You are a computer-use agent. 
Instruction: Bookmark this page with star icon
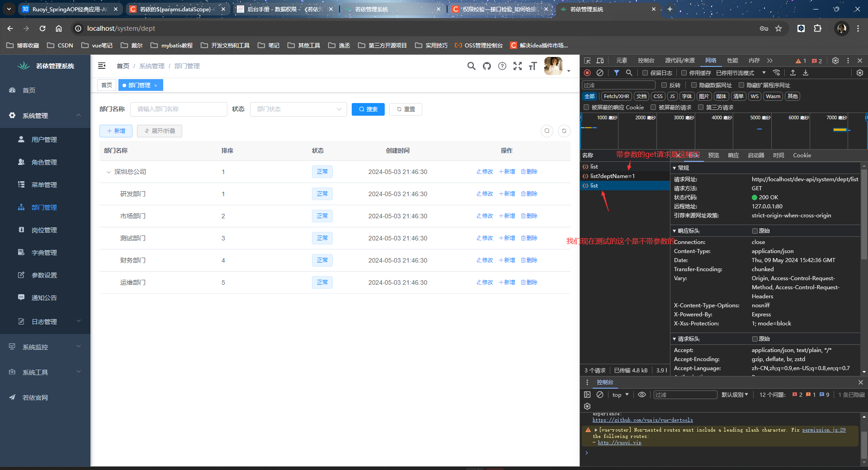(x=778, y=28)
